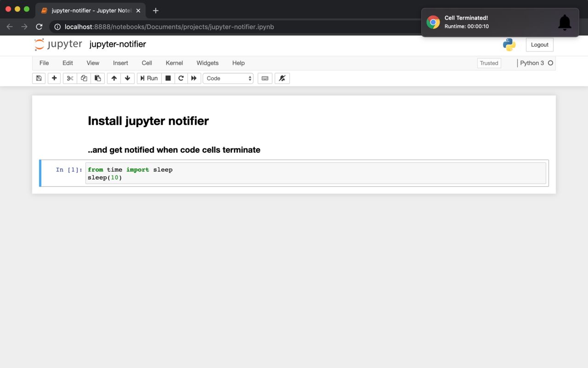Cut selected cells with scissors icon

coord(70,78)
